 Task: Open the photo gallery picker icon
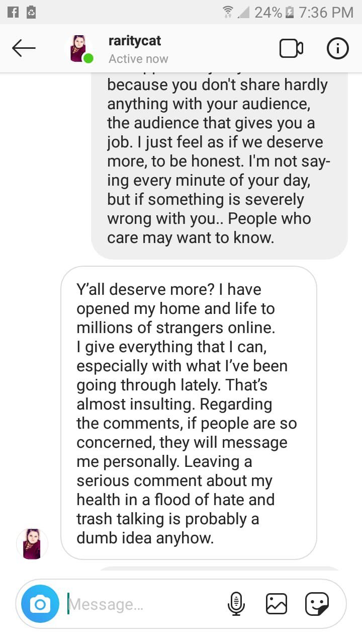276,604
